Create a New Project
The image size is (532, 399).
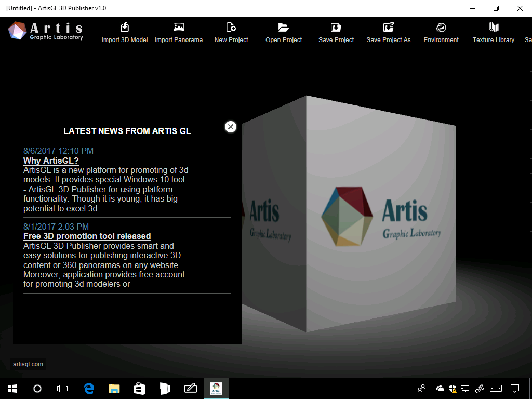point(231,33)
